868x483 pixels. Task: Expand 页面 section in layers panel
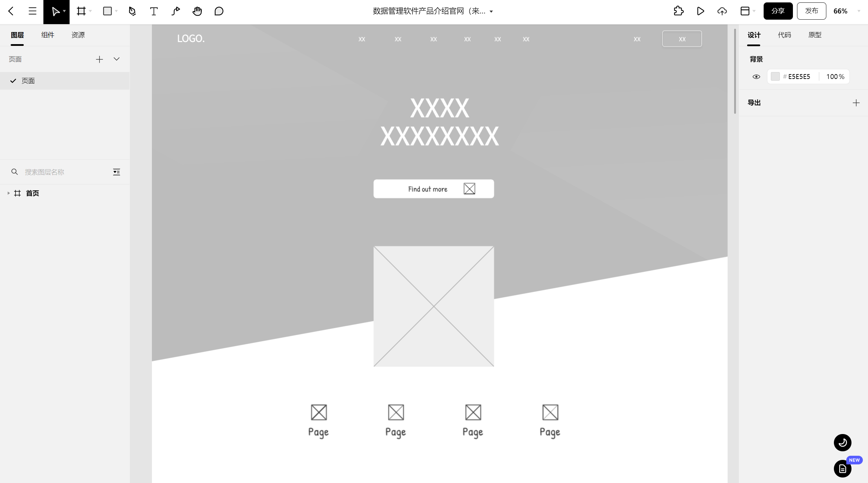[117, 59]
